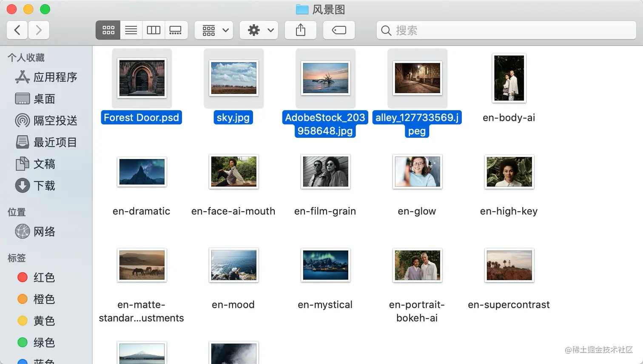Click the Share toolbar button

click(301, 30)
